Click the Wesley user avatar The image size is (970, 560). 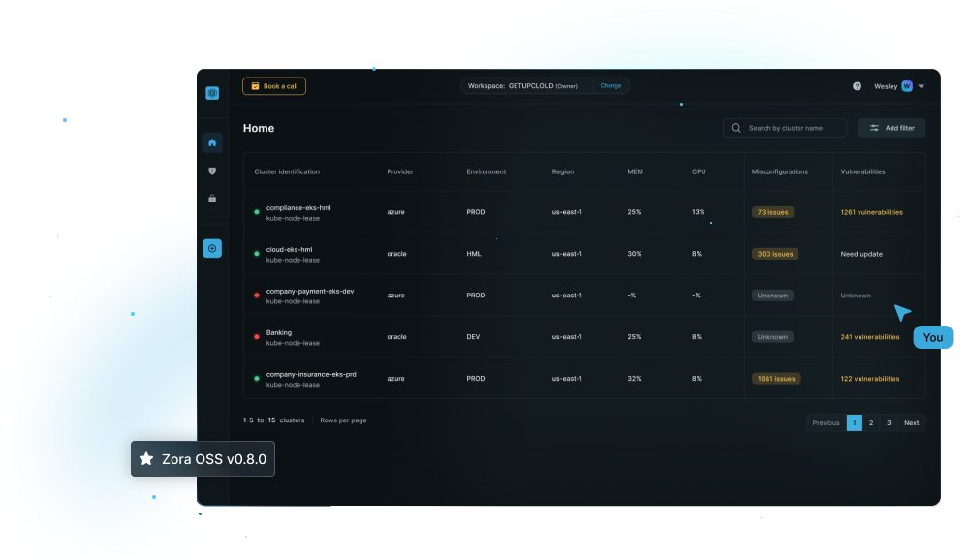pyautogui.click(x=907, y=86)
